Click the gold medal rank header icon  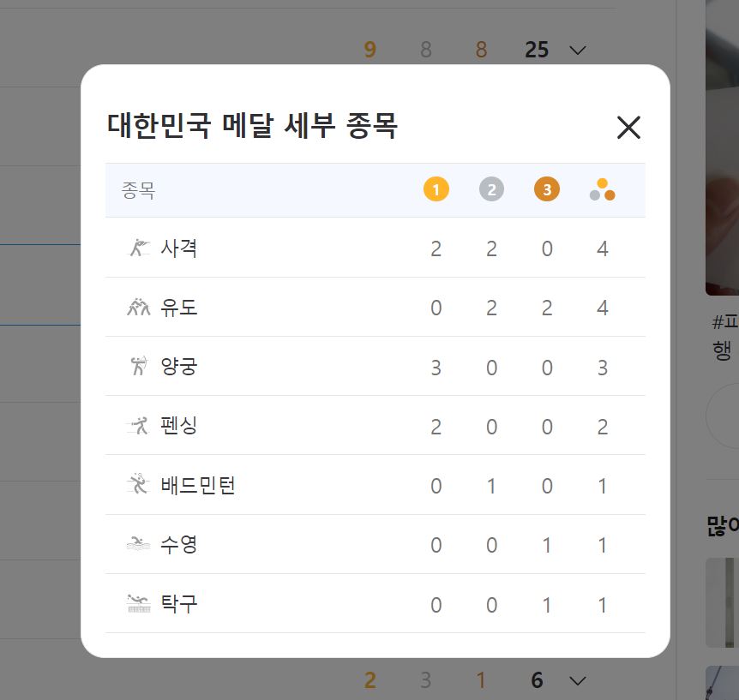coord(436,188)
